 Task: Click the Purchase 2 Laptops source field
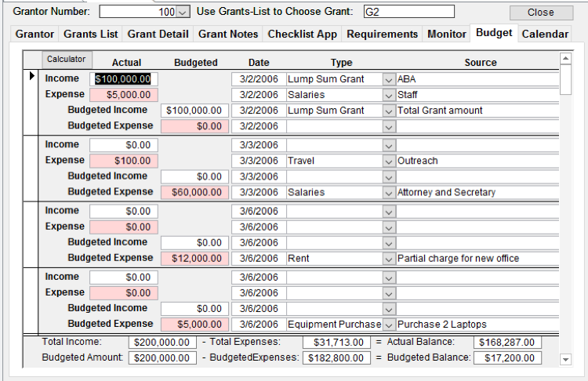[x=477, y=325]
